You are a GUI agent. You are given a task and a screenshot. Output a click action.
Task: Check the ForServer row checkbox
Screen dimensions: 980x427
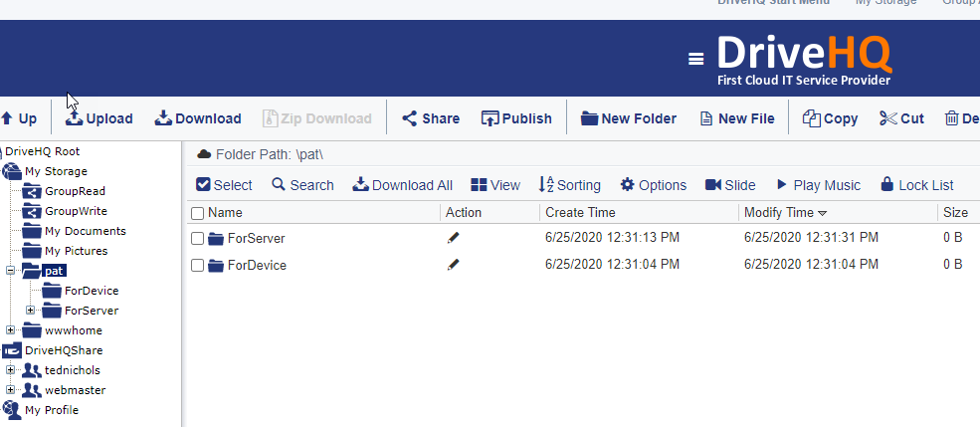(198, 238)
